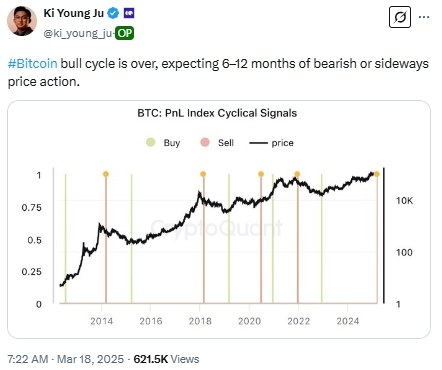Click the blue verified checkmark badge
This screenshot has height=370, width=442.
[x=114, y=13]
